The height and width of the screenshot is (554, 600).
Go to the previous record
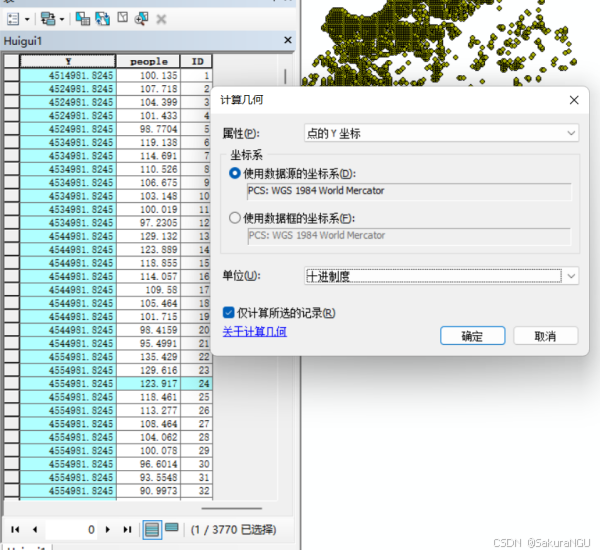35,530
